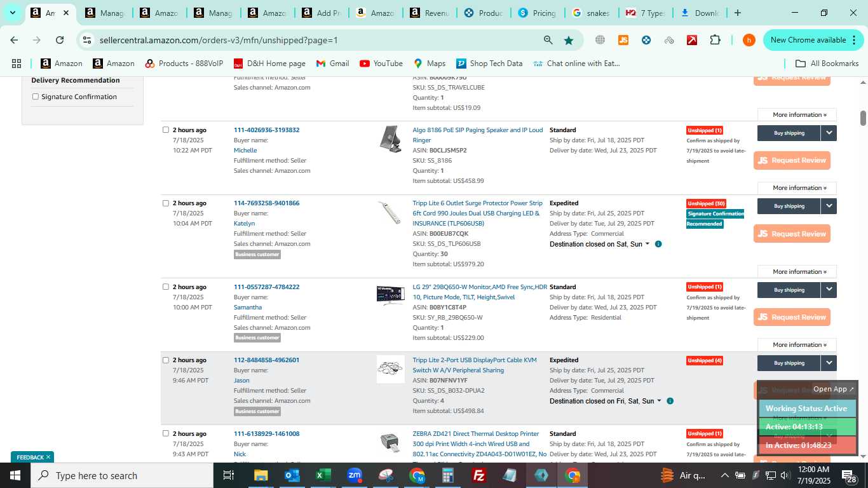Open the notification center icon
Screen dimensions: 868x488
[x=848, y=475]
